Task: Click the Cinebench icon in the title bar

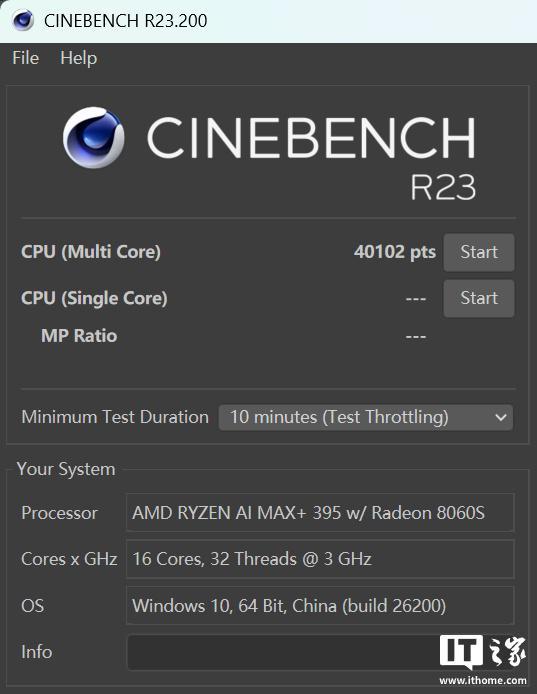Action: [x=23, y=20]
